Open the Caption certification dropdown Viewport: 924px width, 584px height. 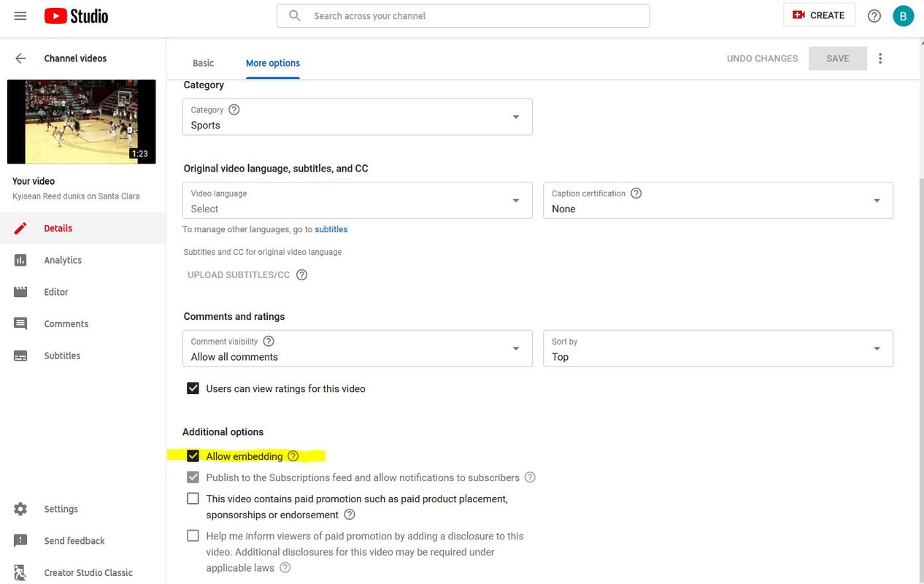click(x=718, y=200)
